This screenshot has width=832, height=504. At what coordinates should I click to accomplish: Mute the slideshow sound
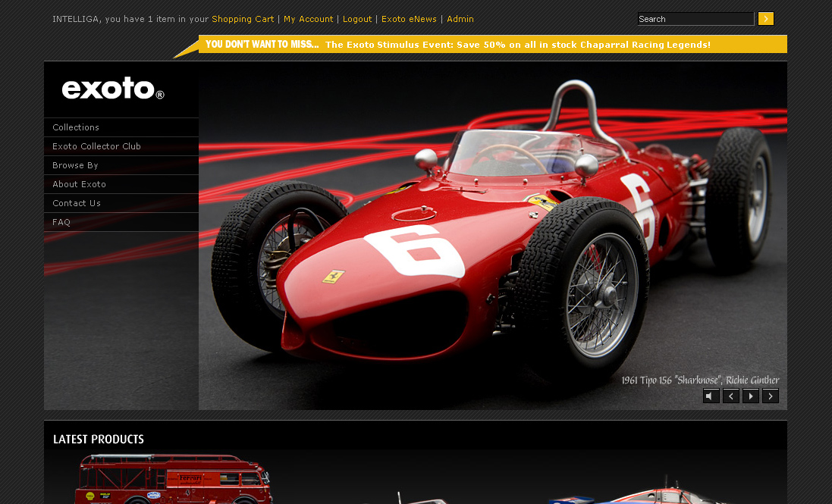coord(711,396)
